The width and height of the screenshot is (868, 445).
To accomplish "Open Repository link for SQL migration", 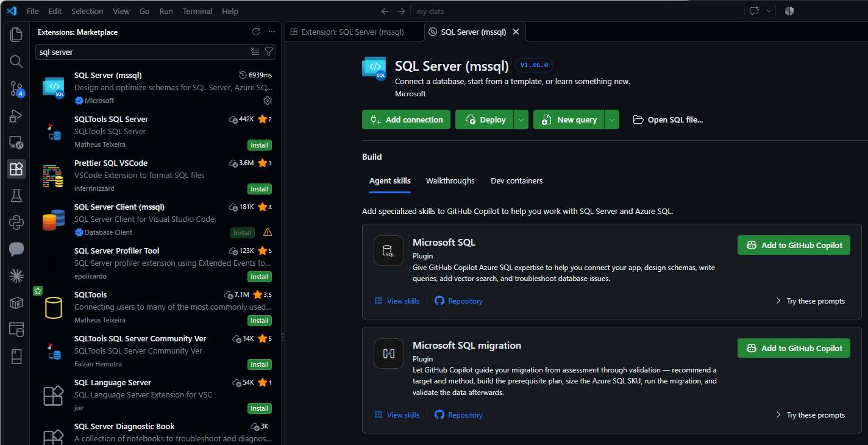I will point(458,415).
